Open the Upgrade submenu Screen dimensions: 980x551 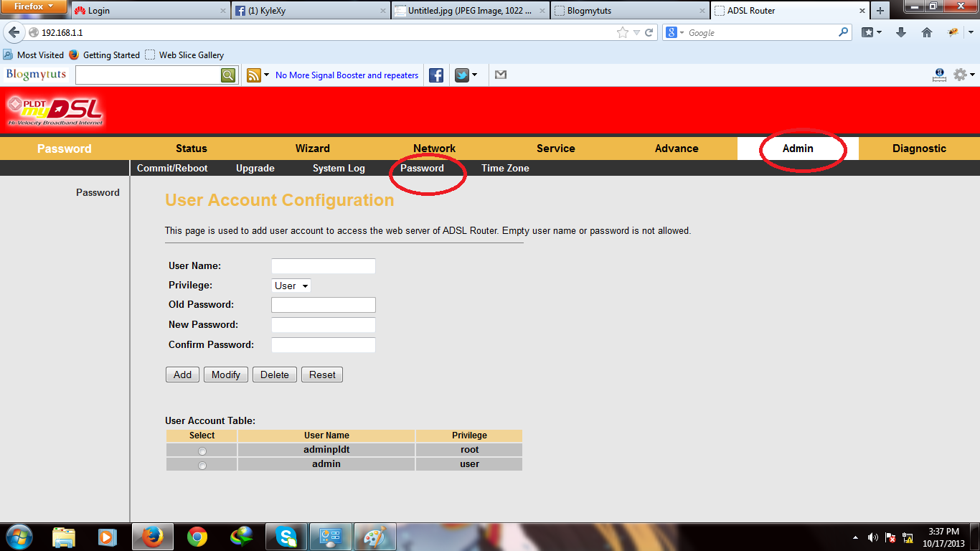tap(255, 168)
